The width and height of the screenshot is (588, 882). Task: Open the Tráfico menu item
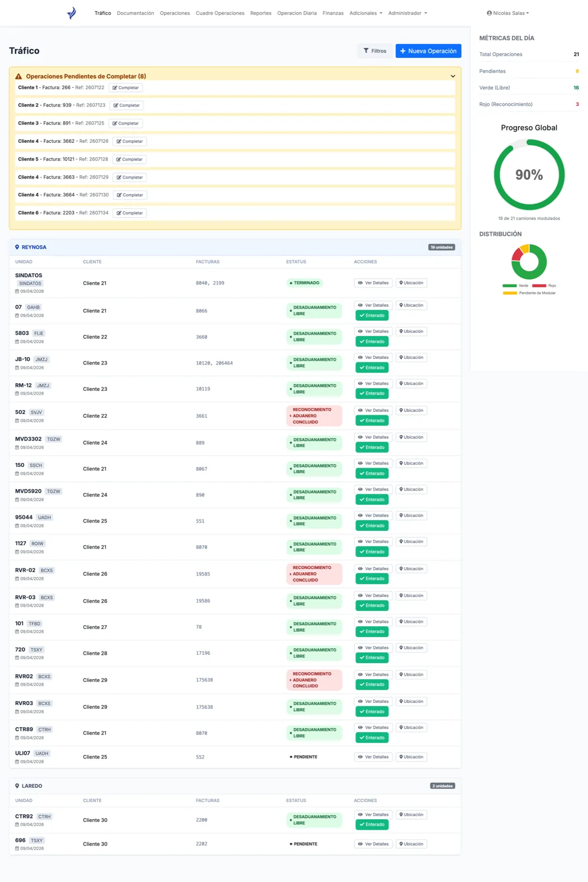(103, 13)
